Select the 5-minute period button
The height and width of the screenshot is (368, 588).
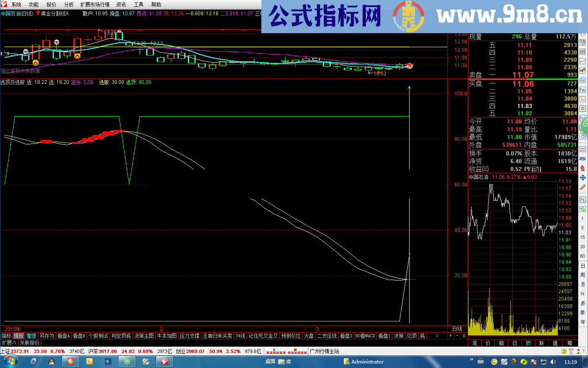point(583,228)
